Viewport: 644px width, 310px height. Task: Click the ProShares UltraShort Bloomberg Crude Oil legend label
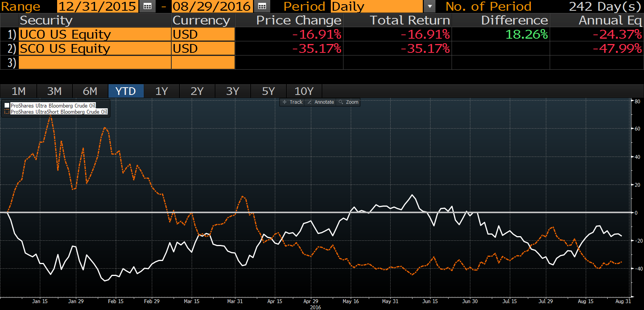click(x=59, y=112)
